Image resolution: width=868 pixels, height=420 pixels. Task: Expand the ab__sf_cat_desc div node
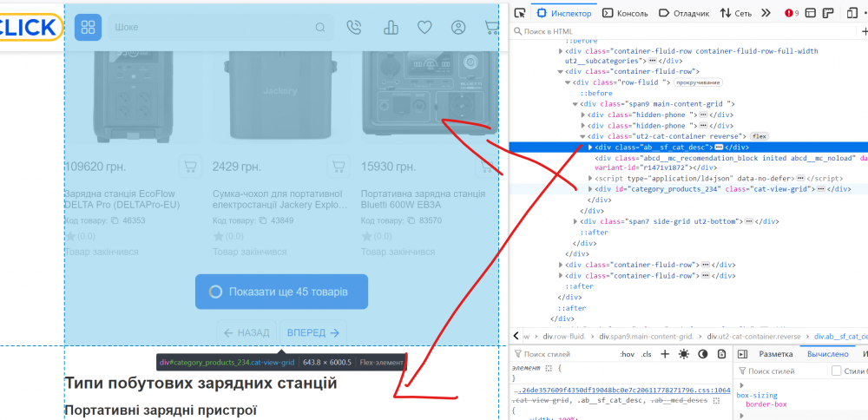pos(590,148)
